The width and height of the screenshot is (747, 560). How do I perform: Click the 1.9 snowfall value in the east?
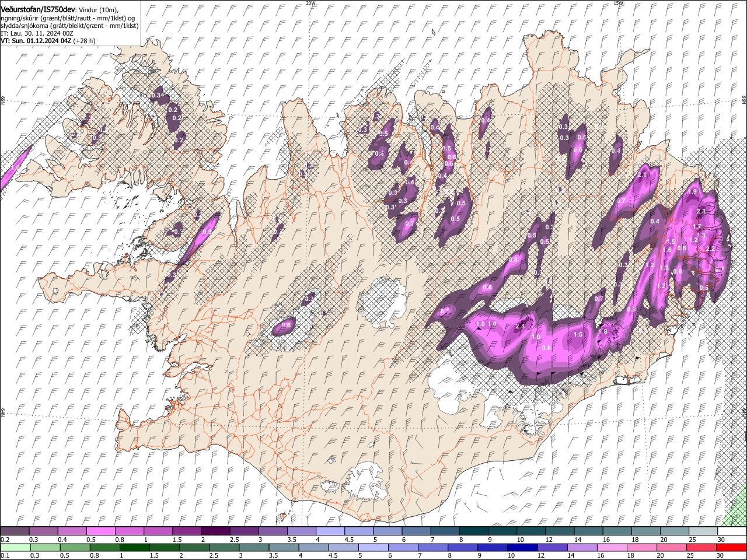click(693, 191)
